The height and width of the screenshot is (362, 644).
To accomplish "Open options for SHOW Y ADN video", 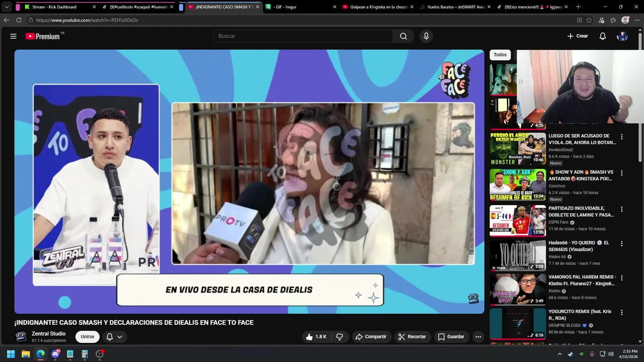I will coord(622,173).
